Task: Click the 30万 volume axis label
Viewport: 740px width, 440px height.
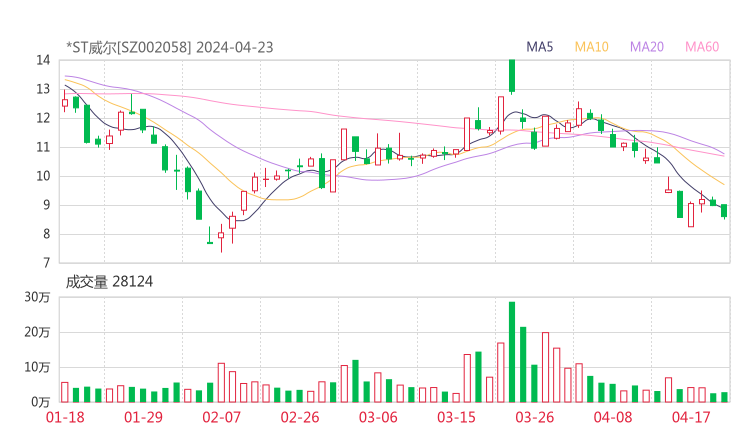Action: [x=37, y=297]
